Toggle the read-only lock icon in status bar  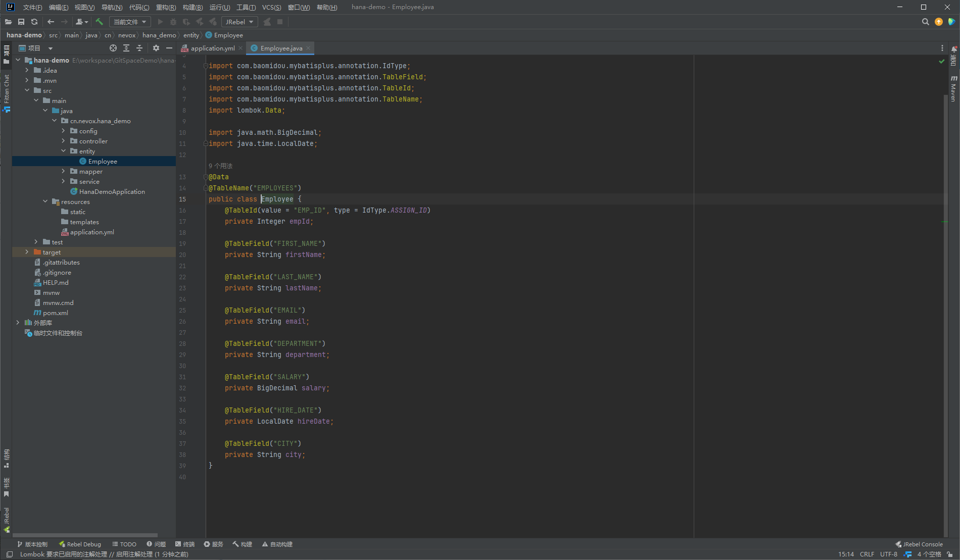[x=950, y=554]
